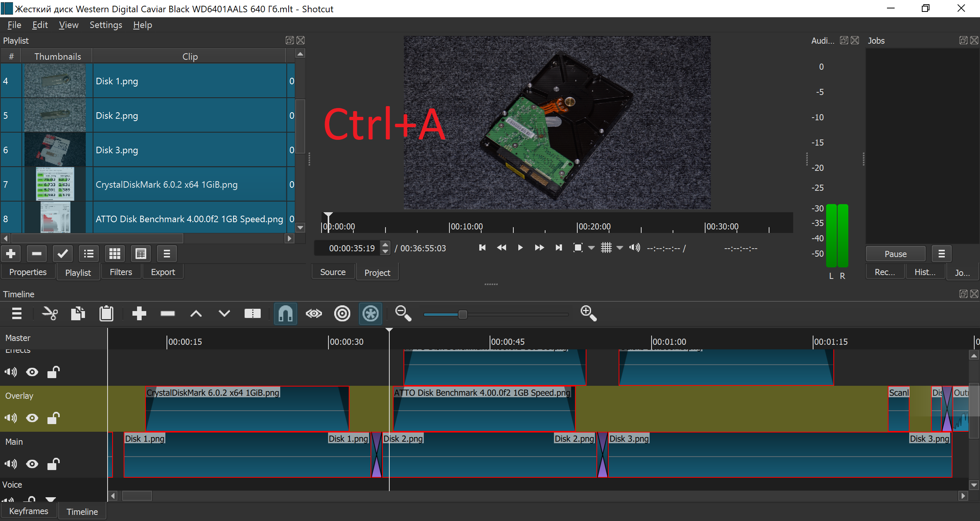Select the Cut tool in timeline toolbar

point(50,313)
